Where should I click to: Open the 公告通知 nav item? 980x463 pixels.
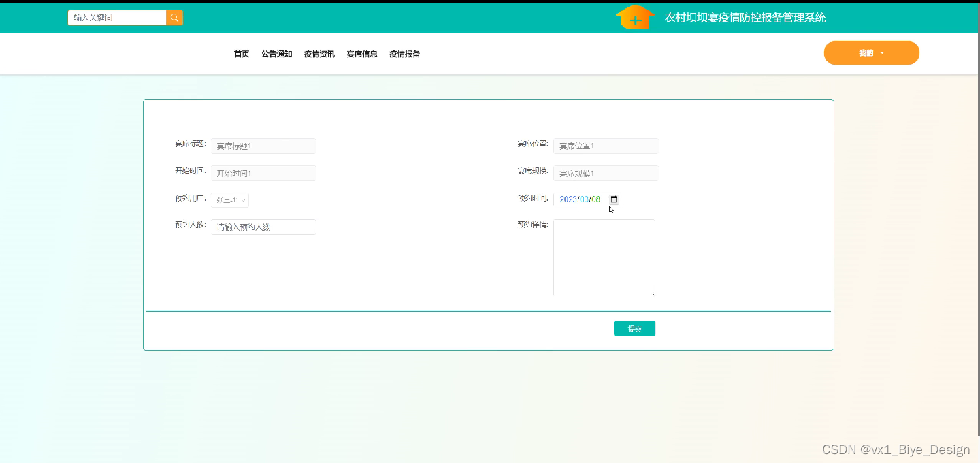point(277,54)
